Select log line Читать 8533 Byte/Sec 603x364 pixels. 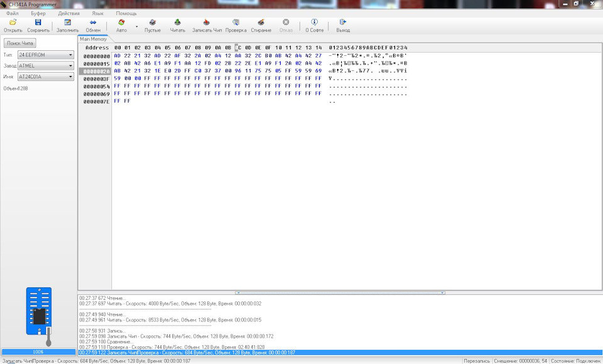pos(170,320)
